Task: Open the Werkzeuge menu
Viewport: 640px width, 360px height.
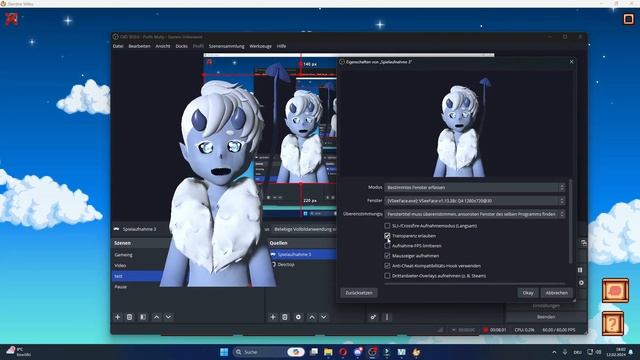Action: 260,46
